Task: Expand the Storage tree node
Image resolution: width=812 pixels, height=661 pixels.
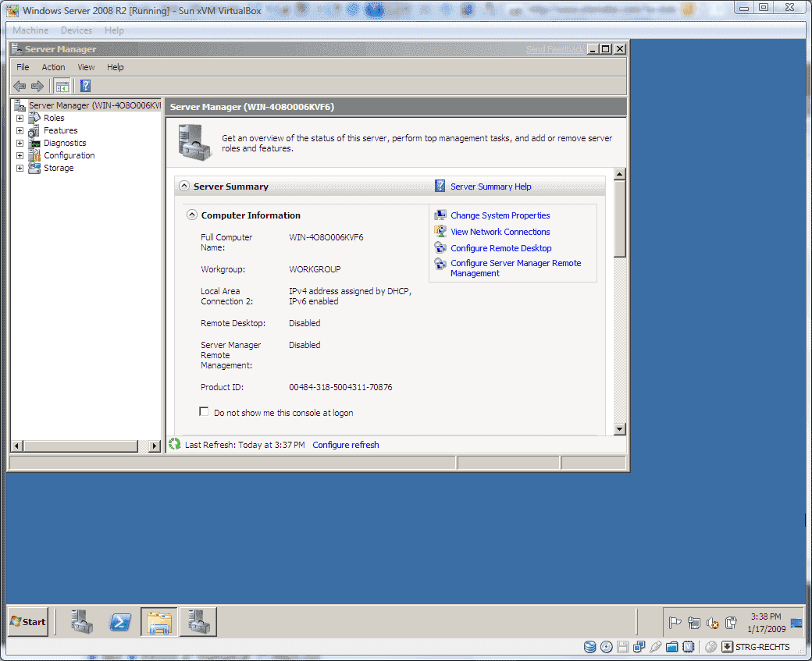Action: 20,168
